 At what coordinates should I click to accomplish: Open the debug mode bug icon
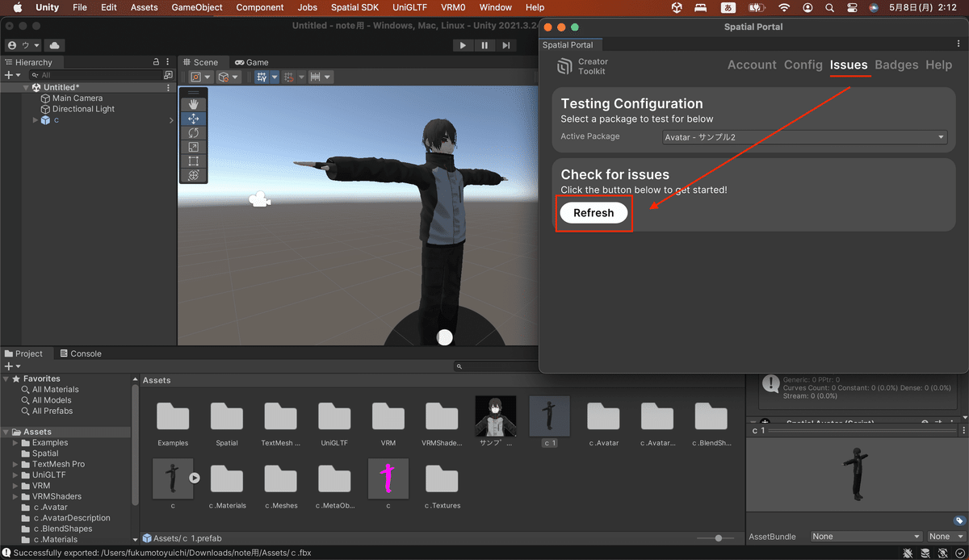[x=908, y=553]
